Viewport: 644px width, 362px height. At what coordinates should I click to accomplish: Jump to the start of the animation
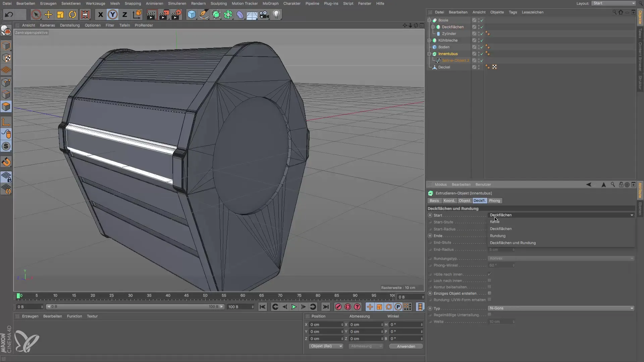[263, 307]
